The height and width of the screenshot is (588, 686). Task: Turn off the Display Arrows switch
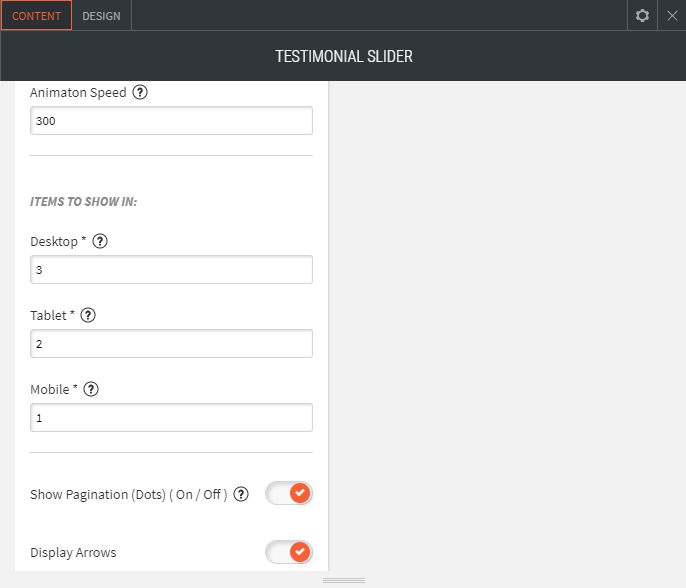pos(289,552)
